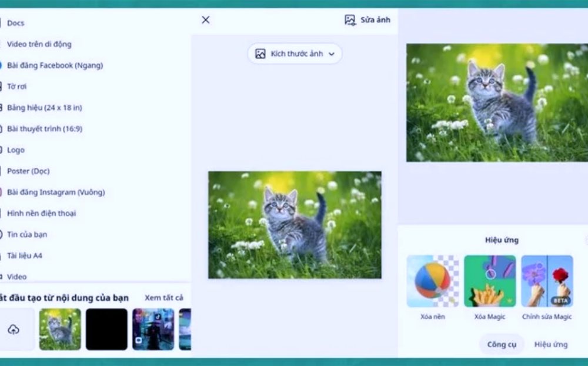Click the kitten image in center preview
The width and height of the screenshot is (588, 366).
click(x=295, y=225)
